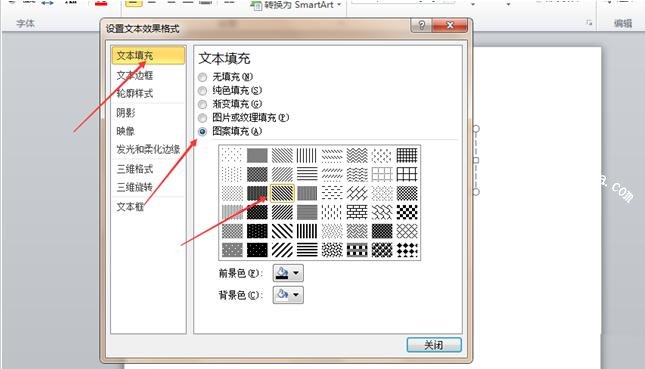
Task: Expand 转换为 SmartArt dropdown arrow
Action: [x=339, y=5]
